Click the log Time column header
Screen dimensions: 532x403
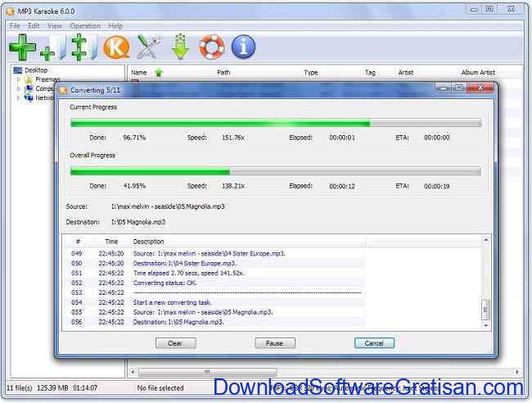tap(111, 242)
